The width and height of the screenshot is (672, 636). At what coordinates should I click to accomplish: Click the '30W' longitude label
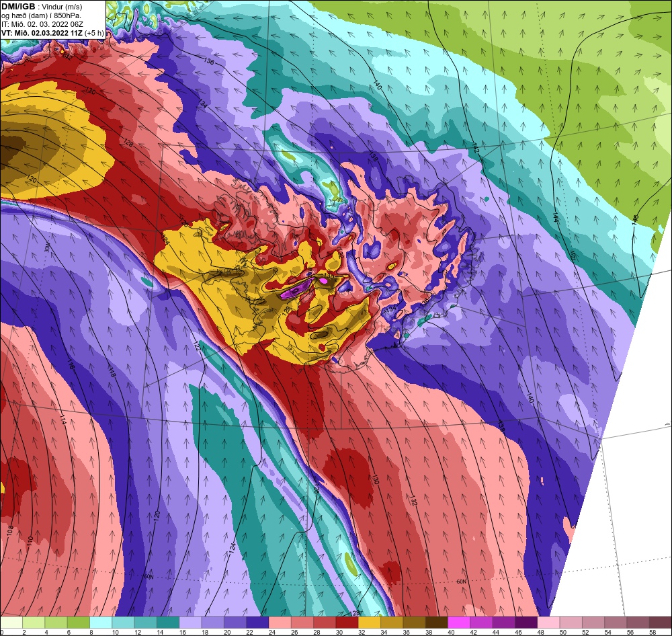tap(47, 248)
